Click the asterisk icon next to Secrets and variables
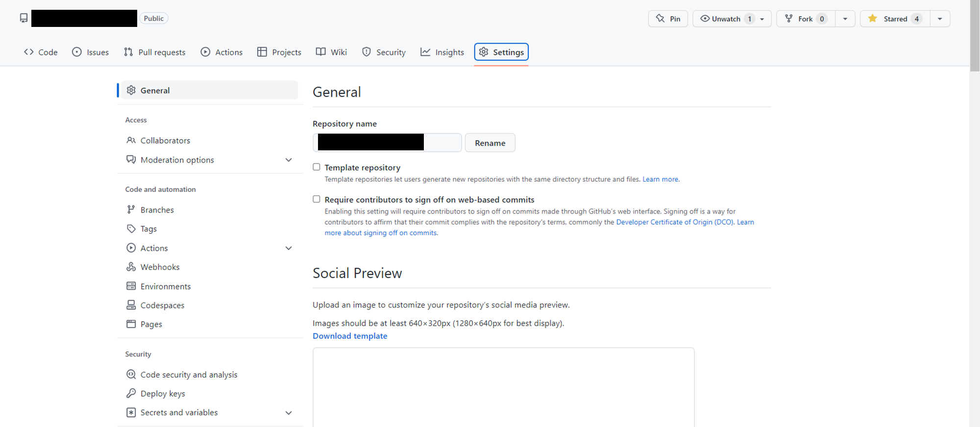Viewport: 980px width, 427px height. pyautogui.click(x=131, y=412)
